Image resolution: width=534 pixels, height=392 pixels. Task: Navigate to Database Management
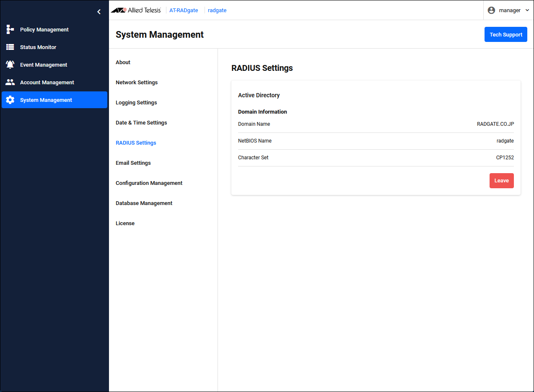click(144, 203)
